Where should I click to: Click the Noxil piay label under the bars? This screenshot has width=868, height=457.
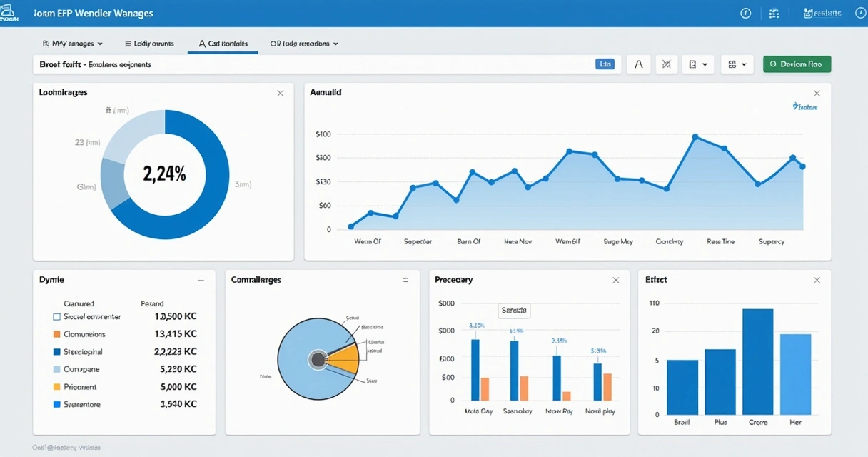(602, 411)
